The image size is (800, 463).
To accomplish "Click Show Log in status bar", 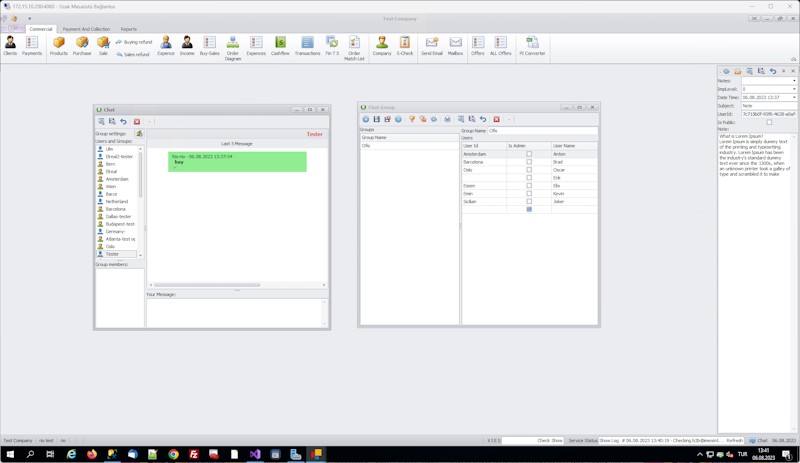I will click(609, 440).
